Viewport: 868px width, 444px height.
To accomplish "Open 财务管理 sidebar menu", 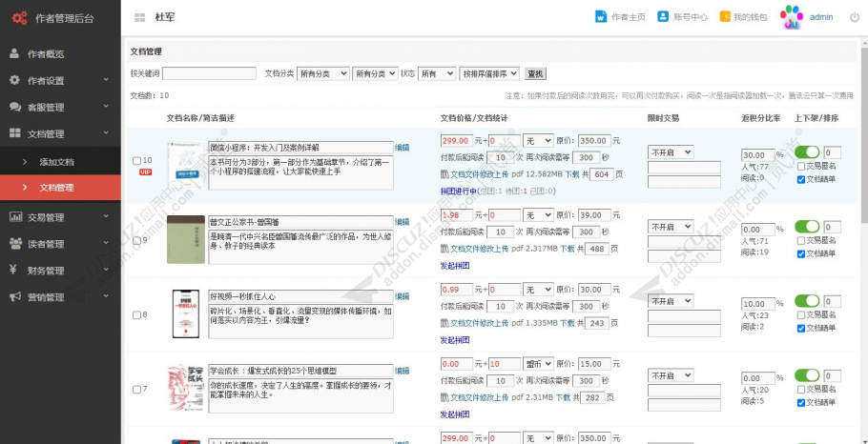I will pyautogui.click(x=60, y=270).
